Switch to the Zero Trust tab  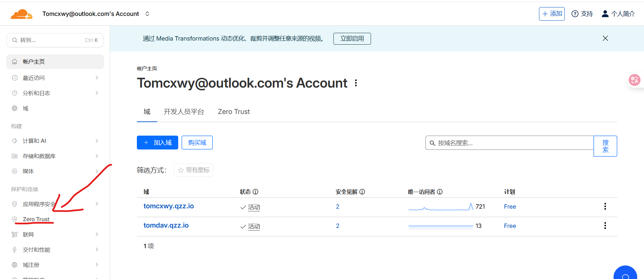pyautogui.click(x=234, y=112)
